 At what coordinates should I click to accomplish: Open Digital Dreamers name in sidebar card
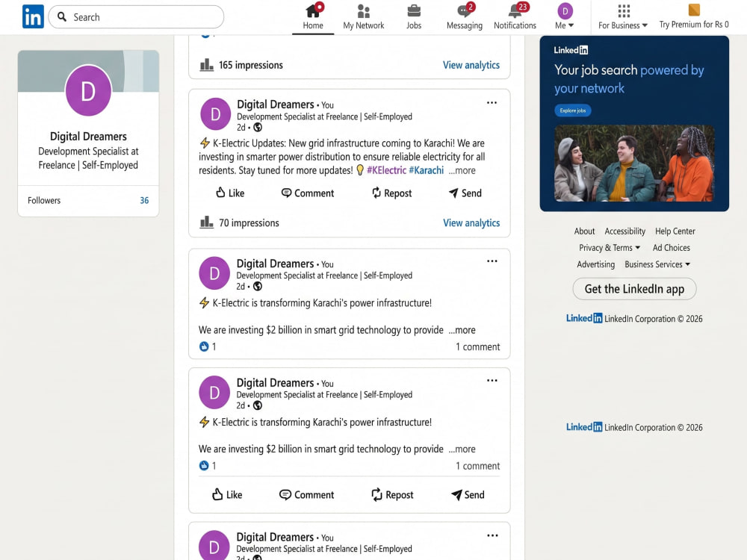(x=88, y=137)
